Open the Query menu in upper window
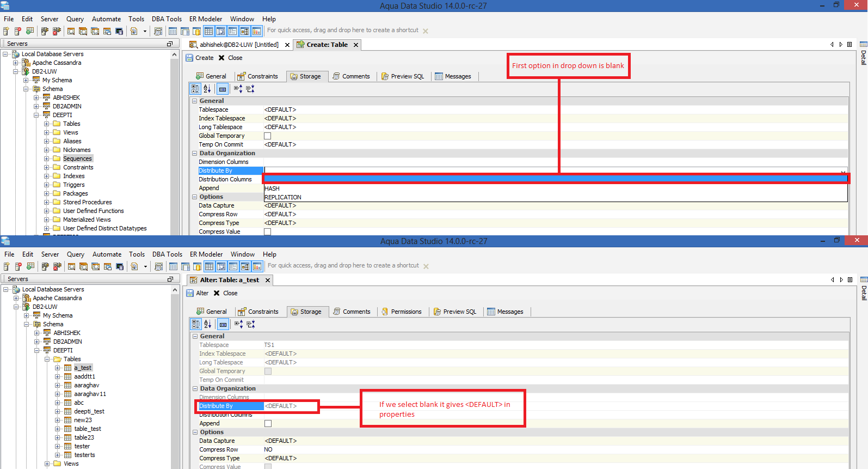The width and height of the screenshot is (868, 469). 75,19
